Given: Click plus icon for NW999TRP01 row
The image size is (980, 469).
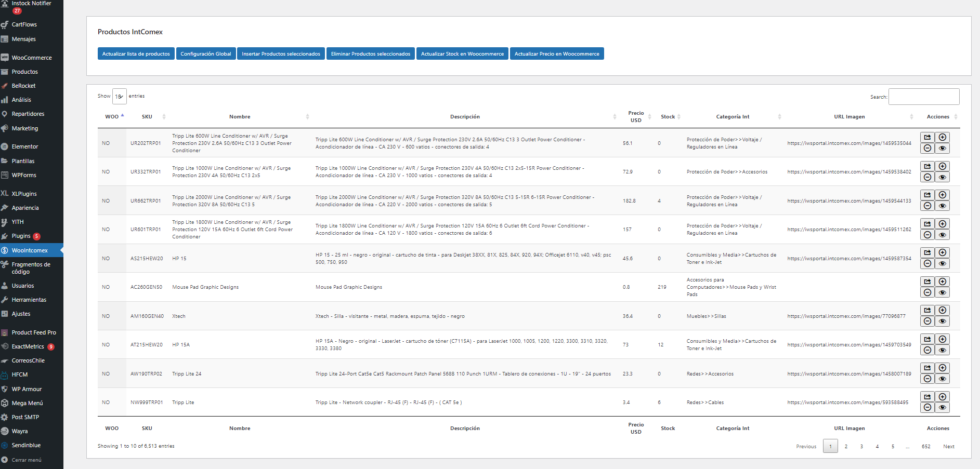Looking at the screenshot, I should [942, 397].
